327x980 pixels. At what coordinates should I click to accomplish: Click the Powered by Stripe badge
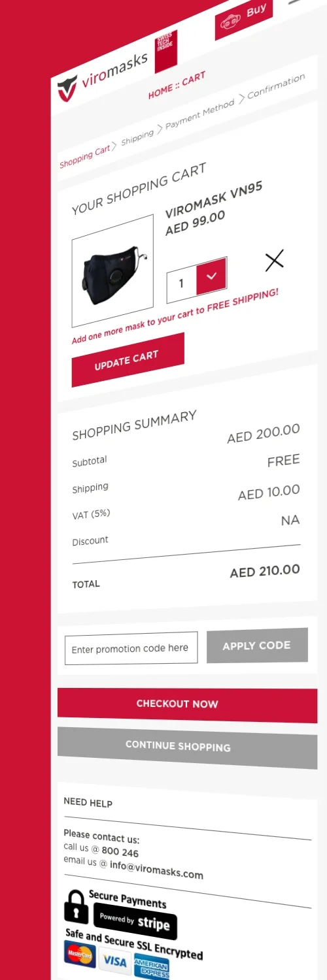click(x=135, y=923)
